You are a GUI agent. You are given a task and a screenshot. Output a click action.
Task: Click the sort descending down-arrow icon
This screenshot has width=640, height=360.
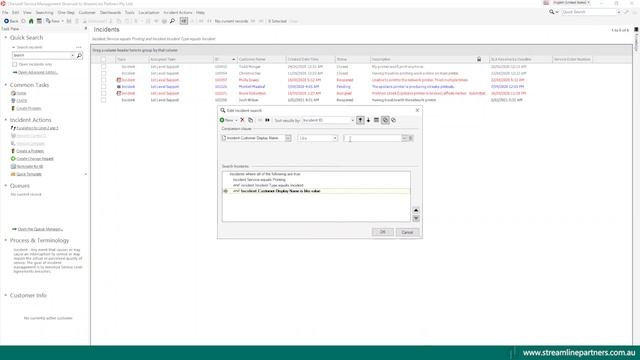coord(368,120)
